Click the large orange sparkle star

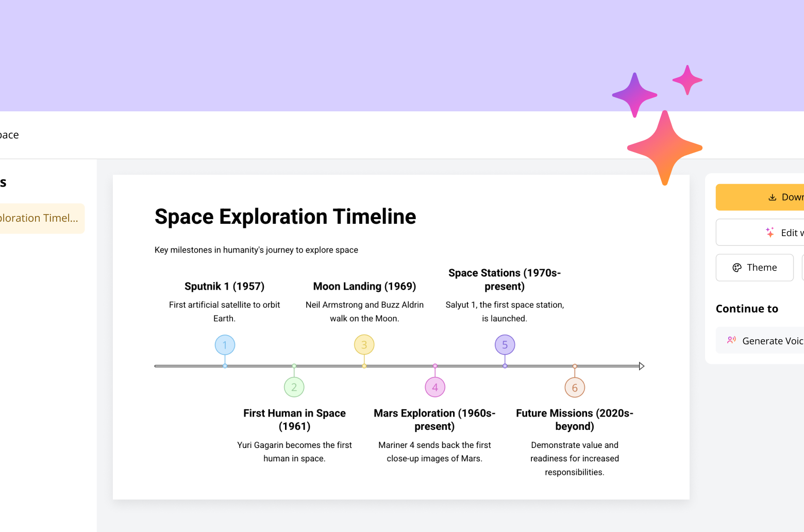pyautogui.click(x=664, y=147)
